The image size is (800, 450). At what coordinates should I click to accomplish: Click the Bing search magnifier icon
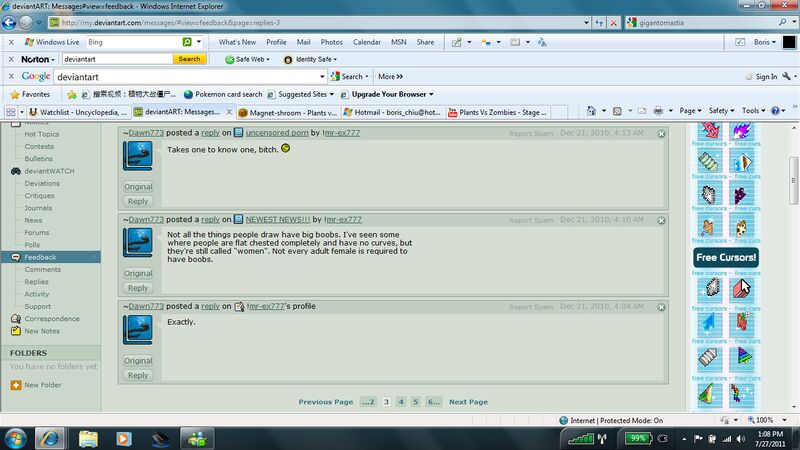coord(187,42)
